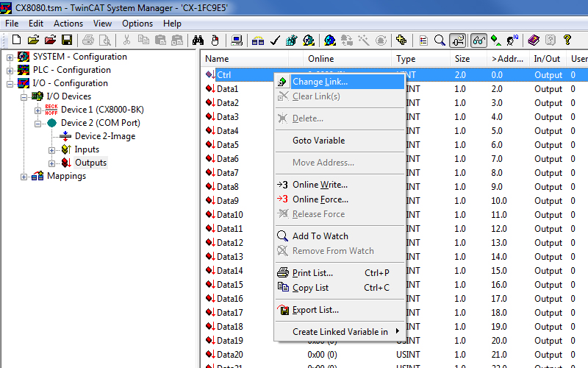The height and width of the screenshot is (368, 588).
Task: Click the Check Configuration checkmark icon
Action: coord(275,40)
